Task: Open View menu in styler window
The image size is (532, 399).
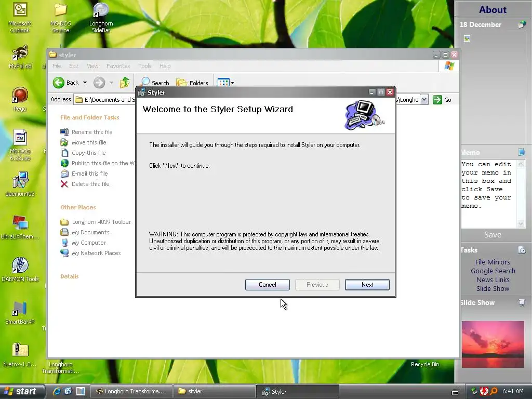Action: pyautogui.click(x=92, y=66)
